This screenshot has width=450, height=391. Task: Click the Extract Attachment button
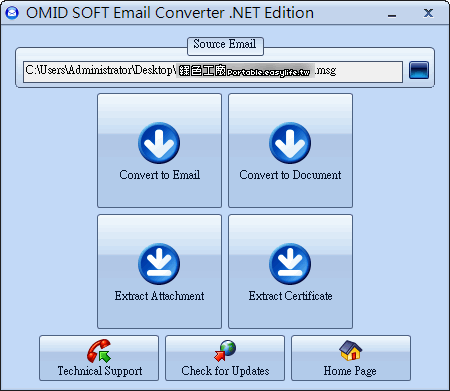pos(159,271)
